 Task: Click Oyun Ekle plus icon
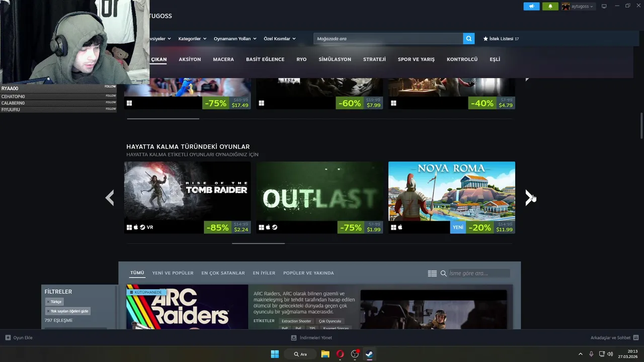pyautogui.click(x=8, y=338)
